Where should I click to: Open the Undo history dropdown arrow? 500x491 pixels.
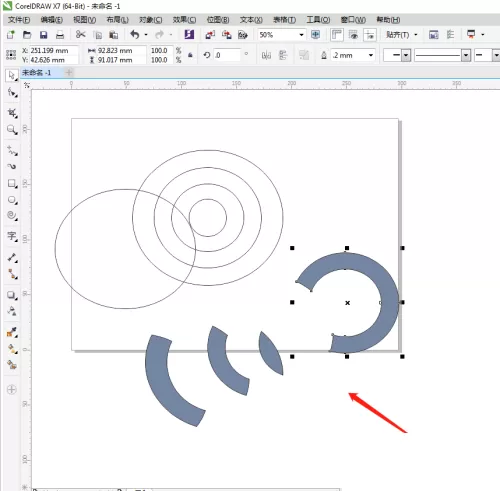[146, 35]
